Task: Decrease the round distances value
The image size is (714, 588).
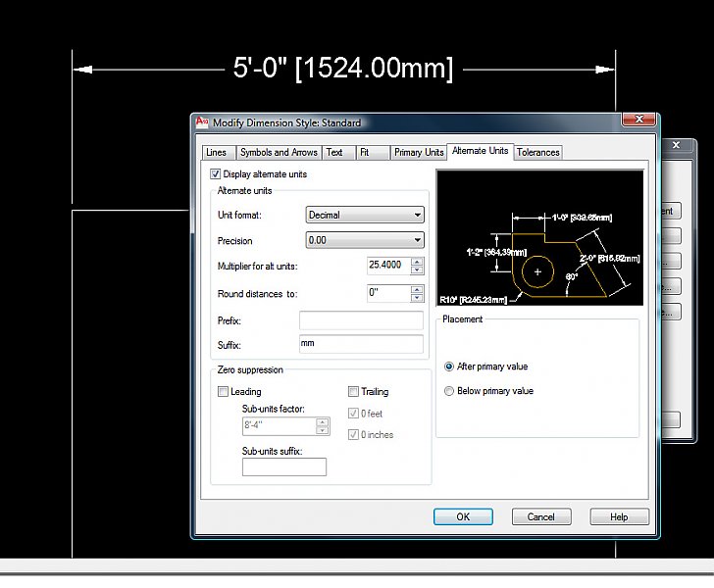Action: (x=417, y=298)
